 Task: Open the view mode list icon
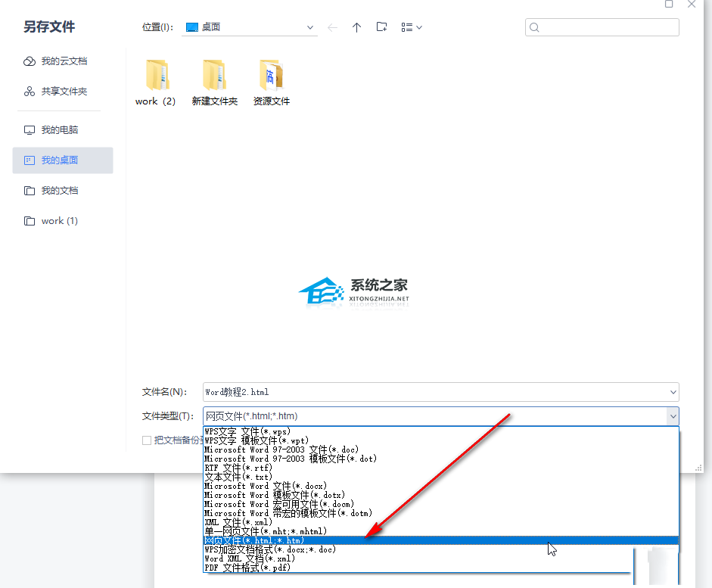pos(412,28)
